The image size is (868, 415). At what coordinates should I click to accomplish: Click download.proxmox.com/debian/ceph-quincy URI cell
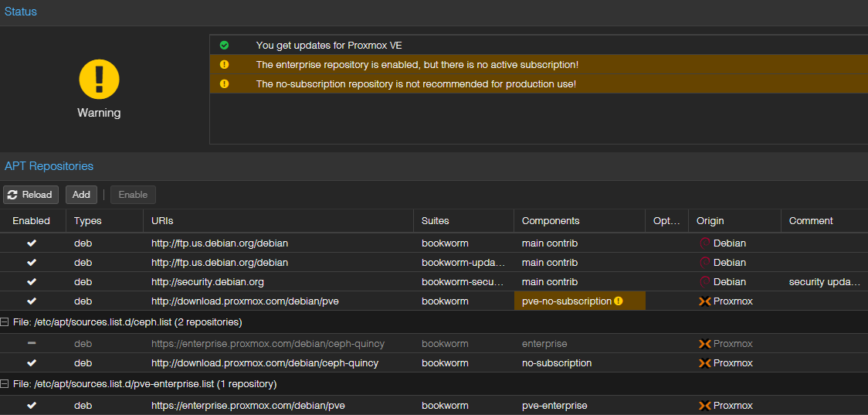click(279, 363)
